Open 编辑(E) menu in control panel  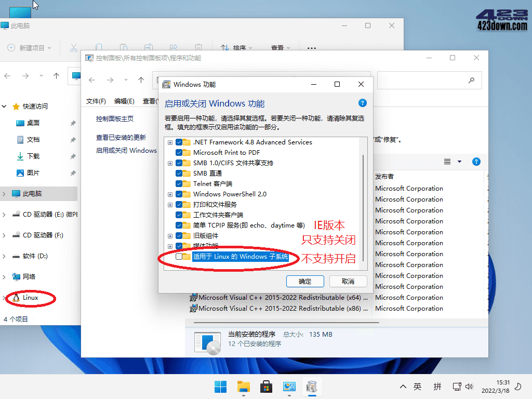click(x=124, y=101)
